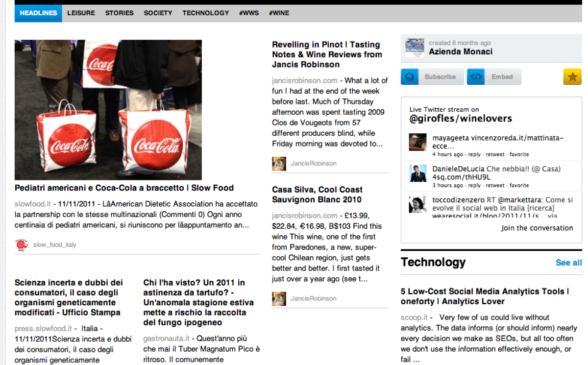Open the Stories tab
The height and width of the screenshot is (365, 588).
pos(120,13)
